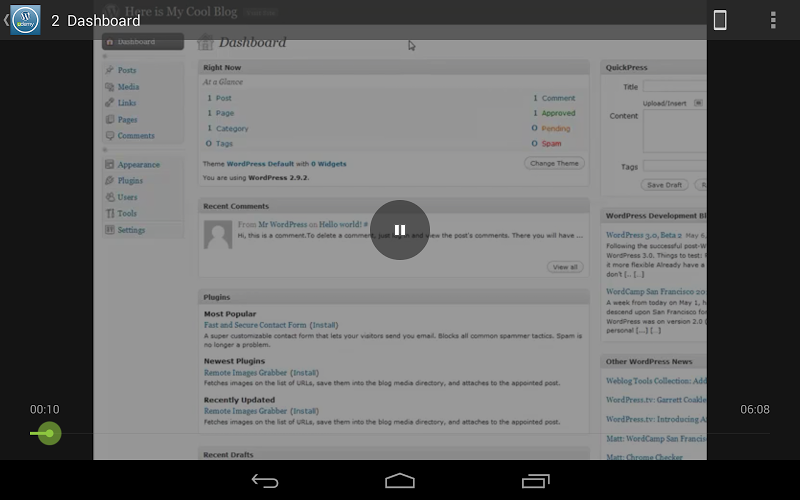Click Plugins in the WordPress sidebar

pyautogui.click(x=130, y=181)
